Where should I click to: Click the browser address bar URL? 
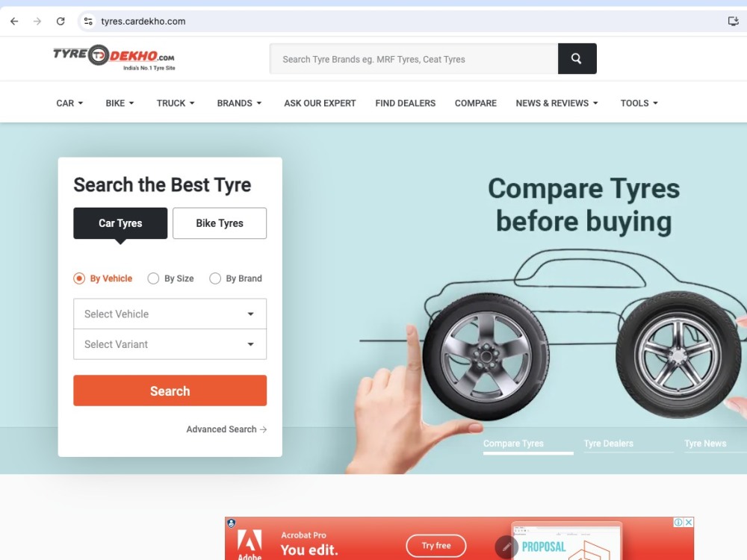pyautogui.click(x=143, y=22)
